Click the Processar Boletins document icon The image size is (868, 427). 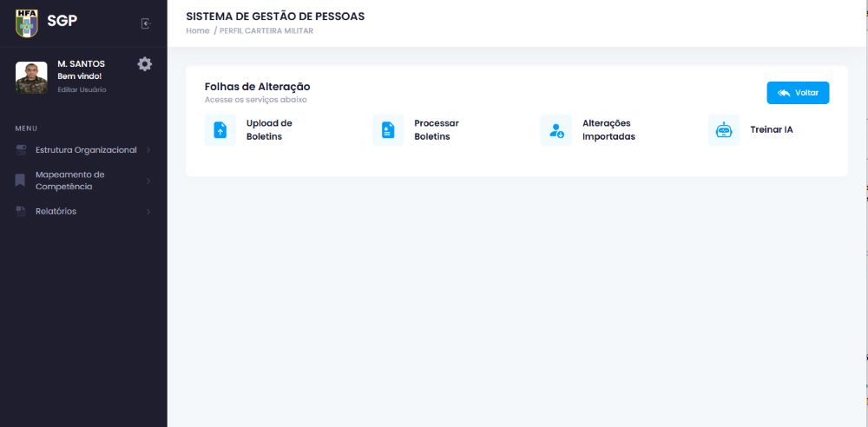click(388, 130)
